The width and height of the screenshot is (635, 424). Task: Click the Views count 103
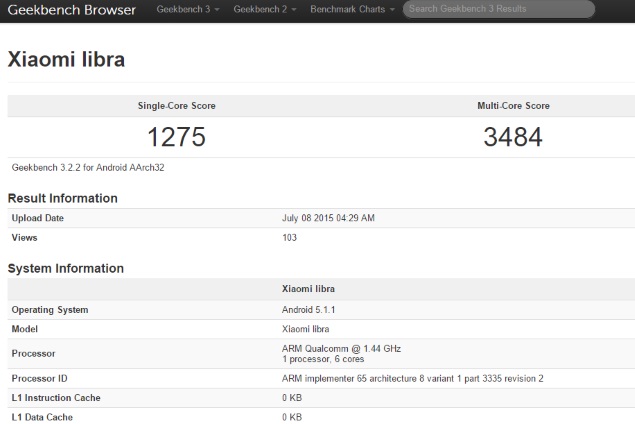pos(290,238)
